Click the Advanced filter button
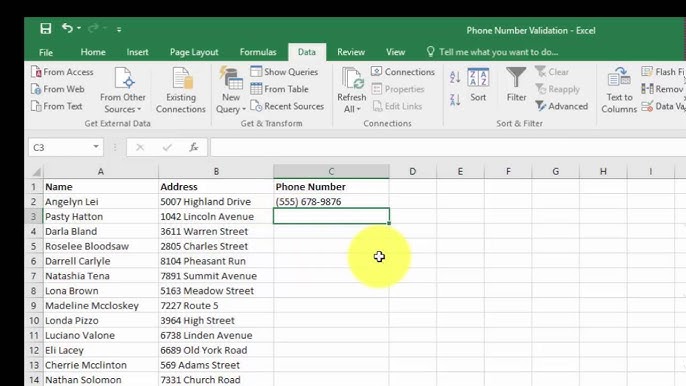This screenshot has width=686, height=386. pyautogui.click(x=562, y=106)
